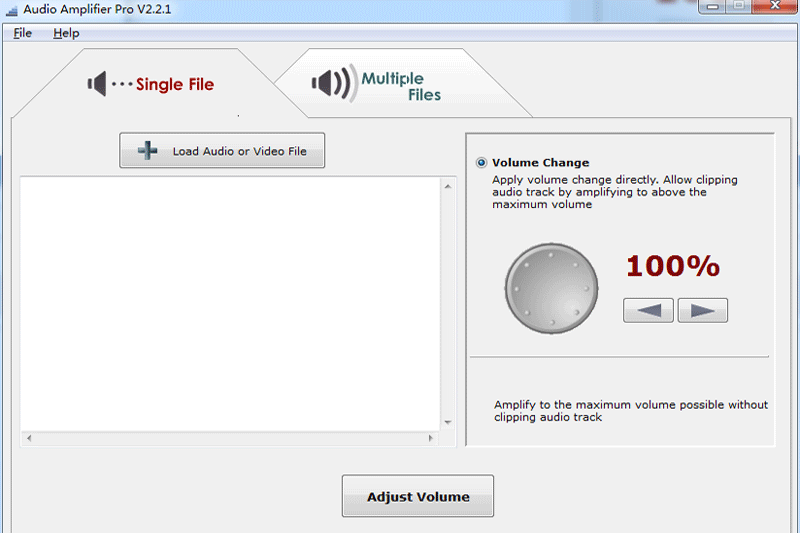Click the Multiple Files speaker icon
The image size is (800, 533).
(332, 84)
